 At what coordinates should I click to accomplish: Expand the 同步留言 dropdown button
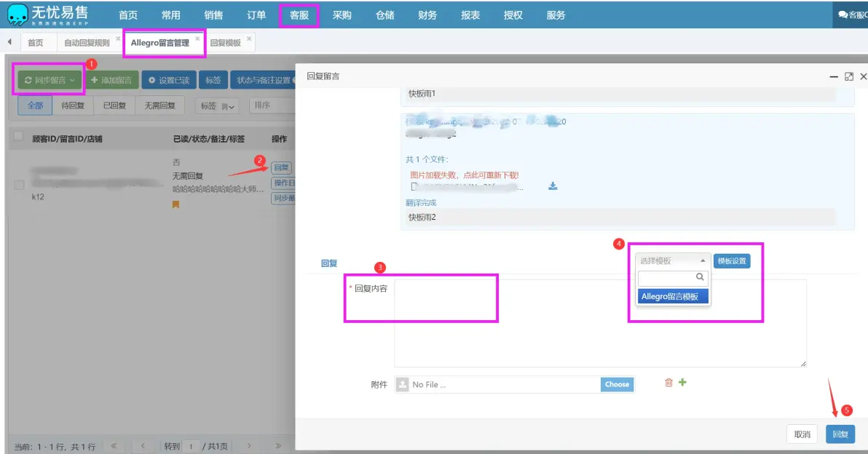pyautogui.click(x=50, y=80)
